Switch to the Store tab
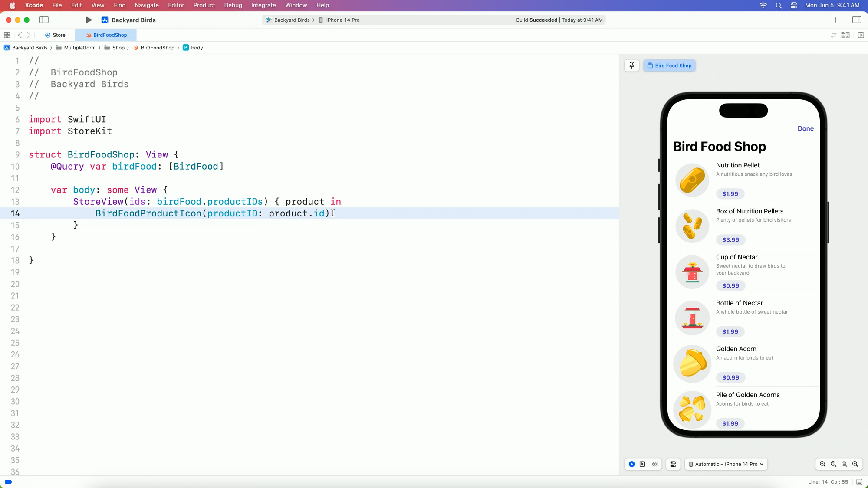This screenshot has width=868, height=488. tap(56, 35)
